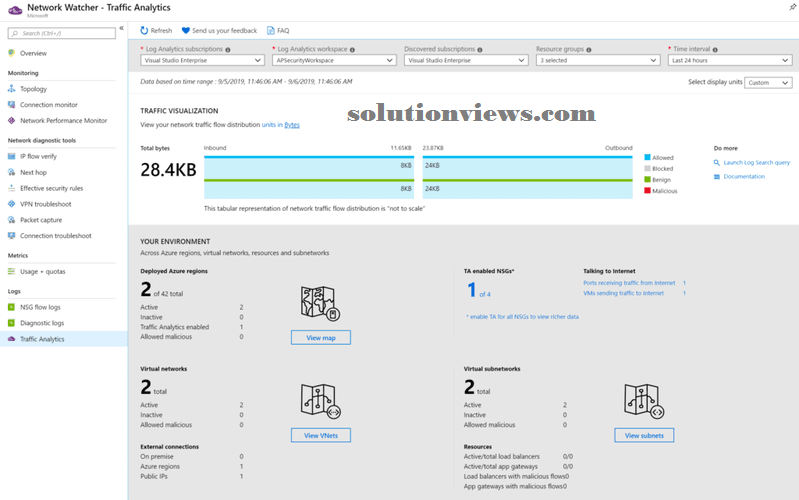Click the Connection troubleshoot icon
799x500 pixels.
[x=12, y=235]
